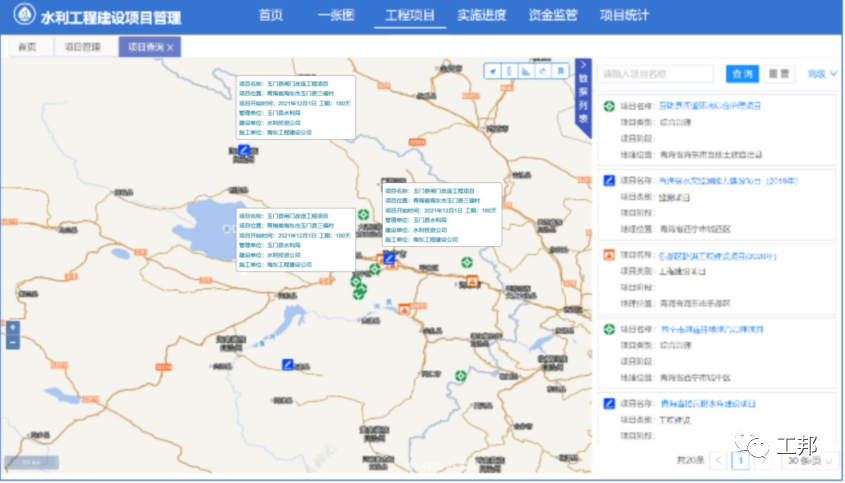This screenshot has width=845, height=483.
Task: Open the (2018年) project name link
Action: [729, 181]
